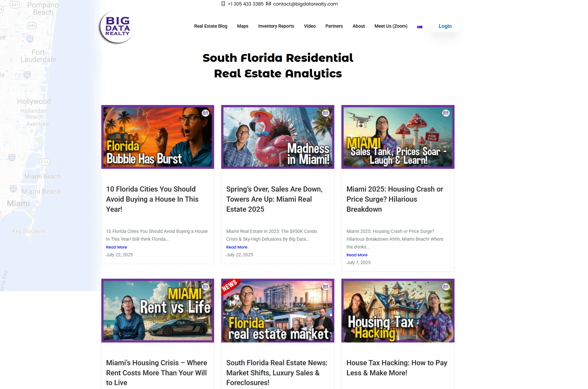This screenshot has width=588, height=389.
Task: Open the Miami Rent vs Life thumbnail
Action: click(158, 311)
